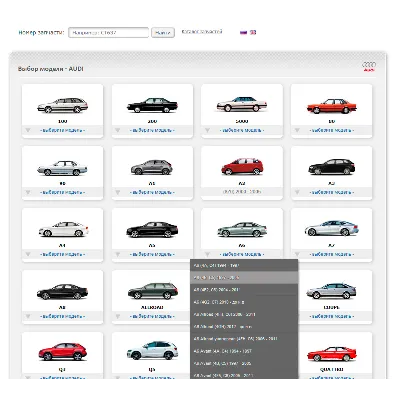
Task: Switch site language to Russian flag
Action: pyautogui.click(x=243, y=32)
